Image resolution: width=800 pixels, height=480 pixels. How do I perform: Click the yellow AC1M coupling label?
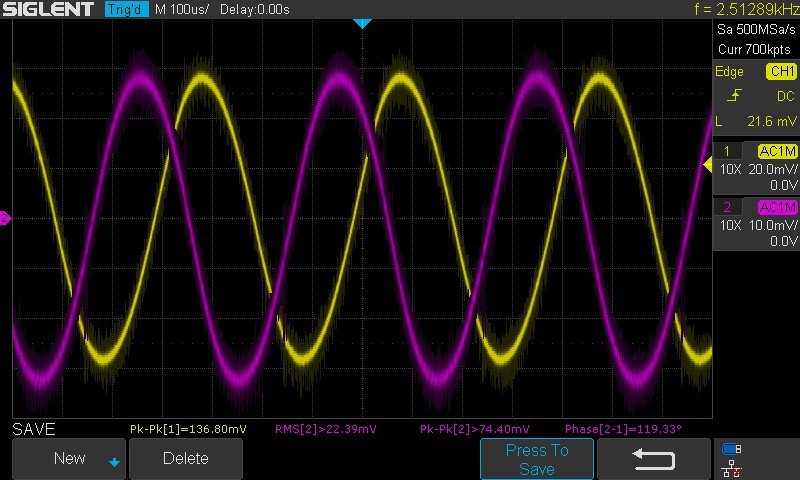click(x=777, y=151)
